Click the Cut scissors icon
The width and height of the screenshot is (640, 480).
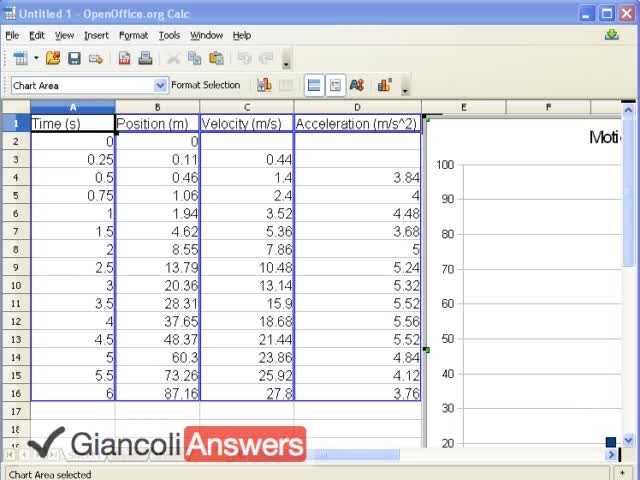click(x=173, y=58)
